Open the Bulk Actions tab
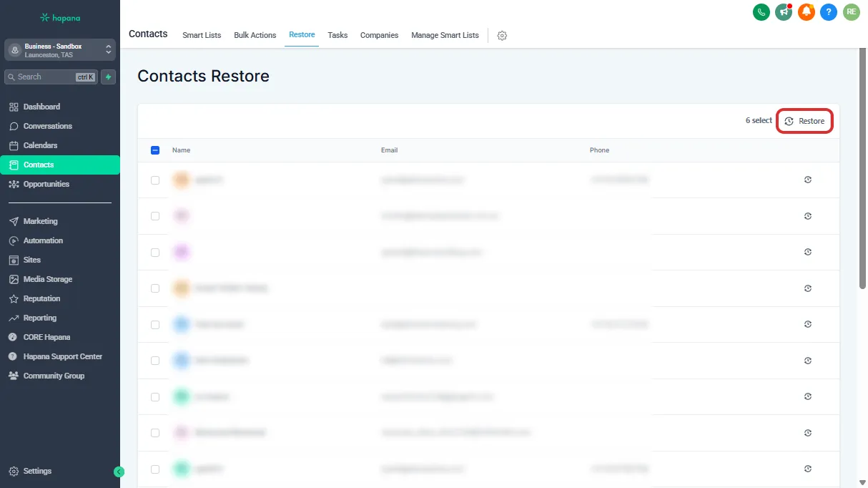 point(255,35)
